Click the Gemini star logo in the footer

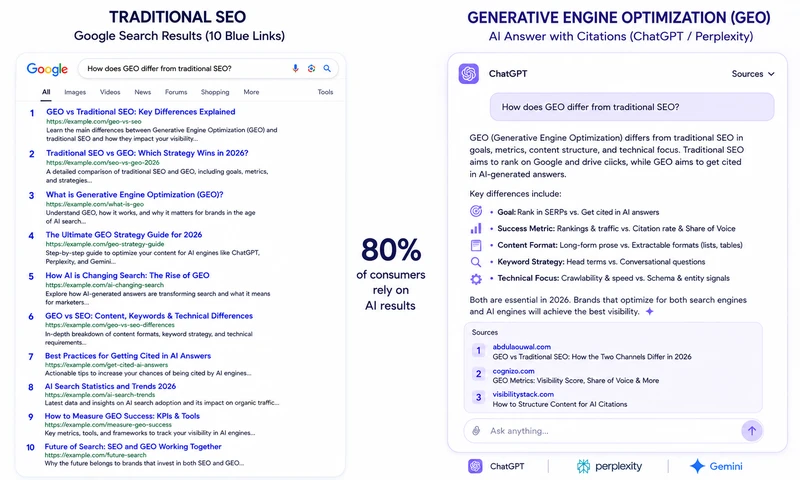pos(697,466)
